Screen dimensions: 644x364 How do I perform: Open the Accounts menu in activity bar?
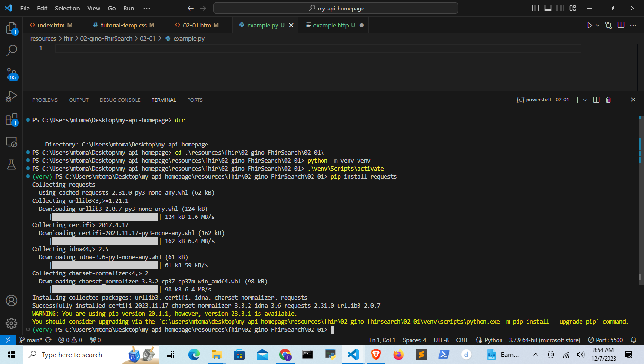pos(11,300)
